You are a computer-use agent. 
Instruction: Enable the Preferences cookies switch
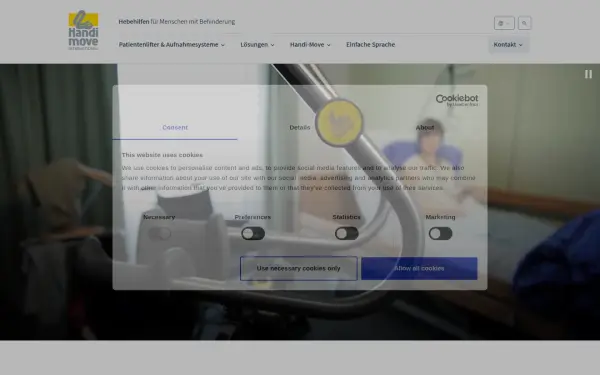pyautogui.click(x=253, y=233)
